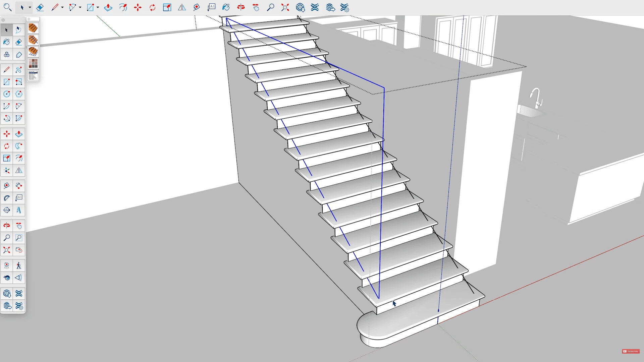Pick the Eraser in the top toolbar
The image size is (644, 362).
coord(40,7)
